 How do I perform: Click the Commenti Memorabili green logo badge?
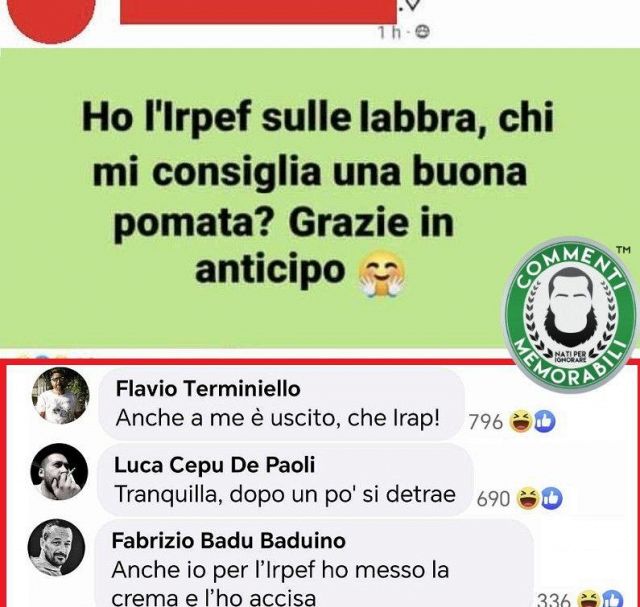pos(570,315)
